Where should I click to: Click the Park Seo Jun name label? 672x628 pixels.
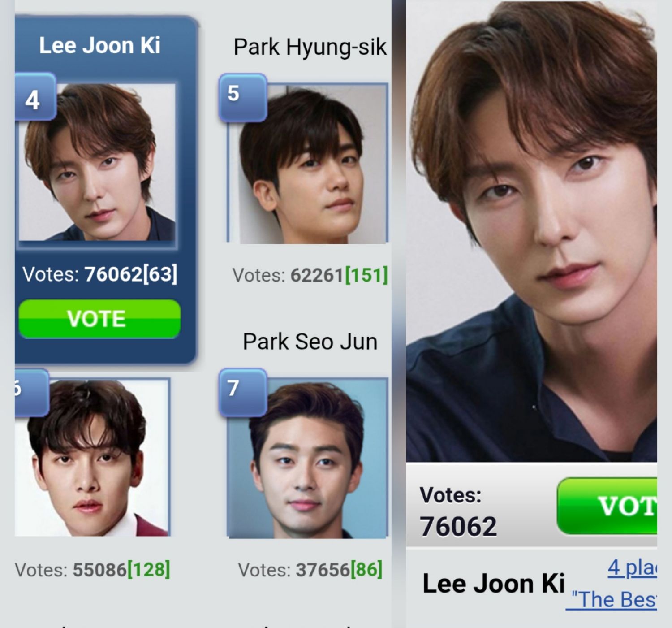point(310,342)
